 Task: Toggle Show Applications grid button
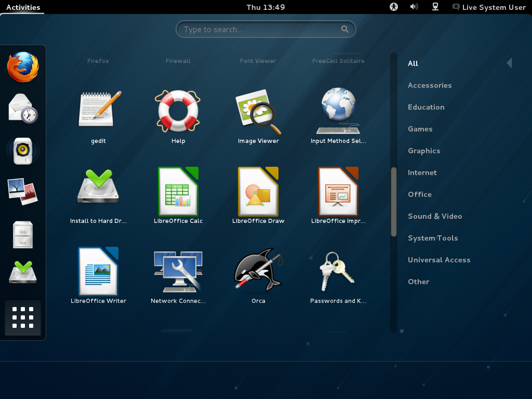pos(23,317)
